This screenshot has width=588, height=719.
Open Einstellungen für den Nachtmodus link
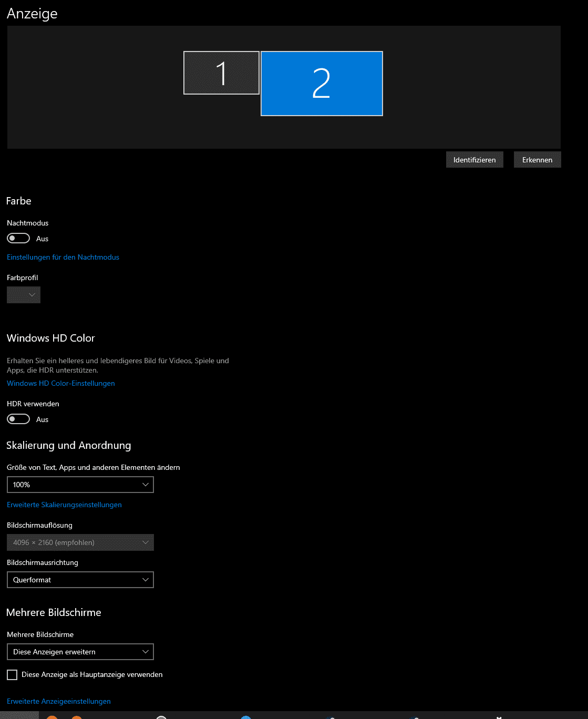point(63,257)
